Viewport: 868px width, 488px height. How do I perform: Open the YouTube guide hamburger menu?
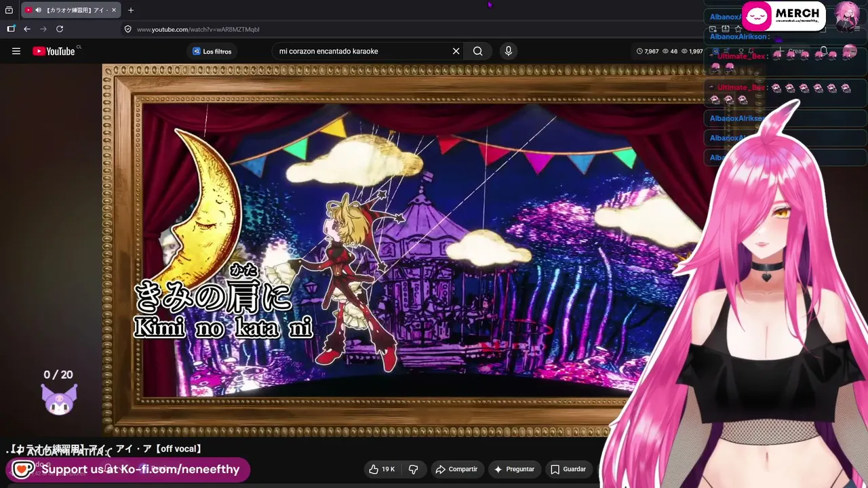tap(16, 51)
